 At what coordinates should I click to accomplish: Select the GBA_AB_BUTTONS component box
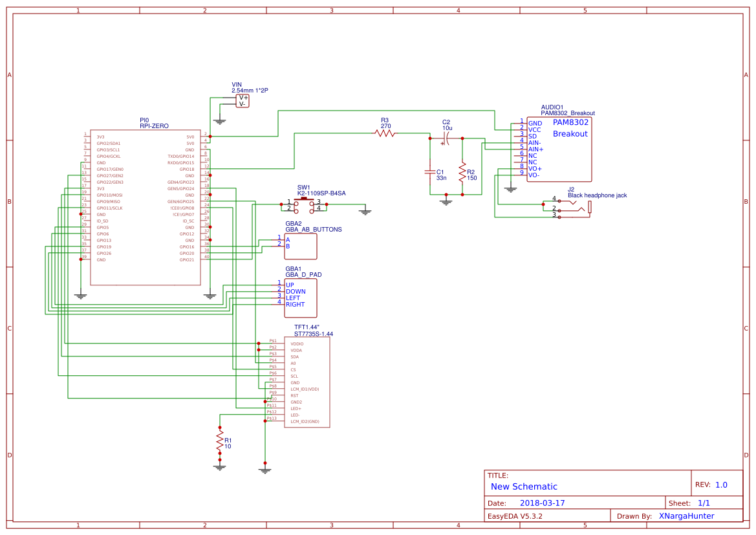[x=301, y=246]
